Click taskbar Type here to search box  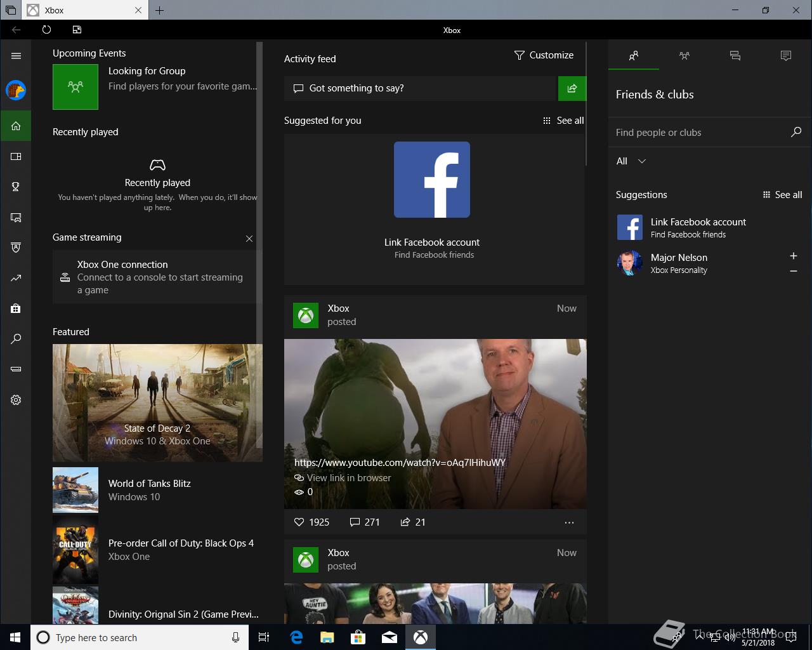coord(140,637)
